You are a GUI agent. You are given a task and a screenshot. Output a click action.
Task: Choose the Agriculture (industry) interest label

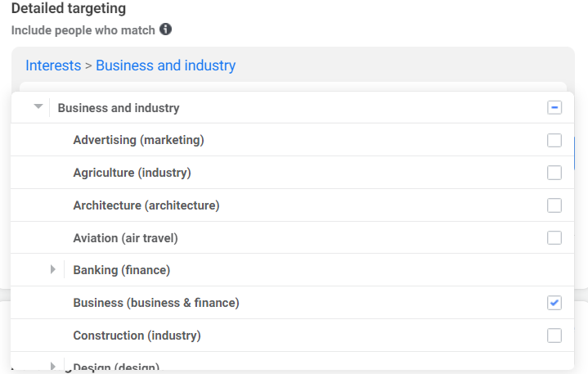pyautogui.click(x=132, y=173)
